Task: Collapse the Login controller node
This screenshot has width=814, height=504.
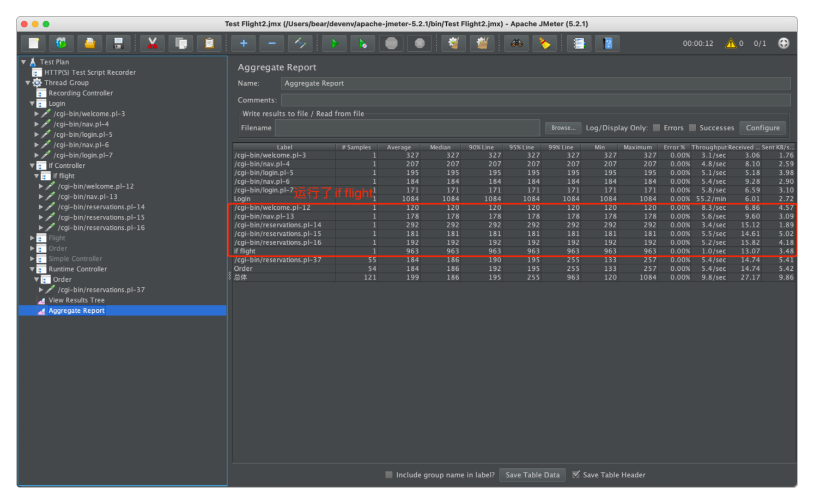Action: point(32,104)
